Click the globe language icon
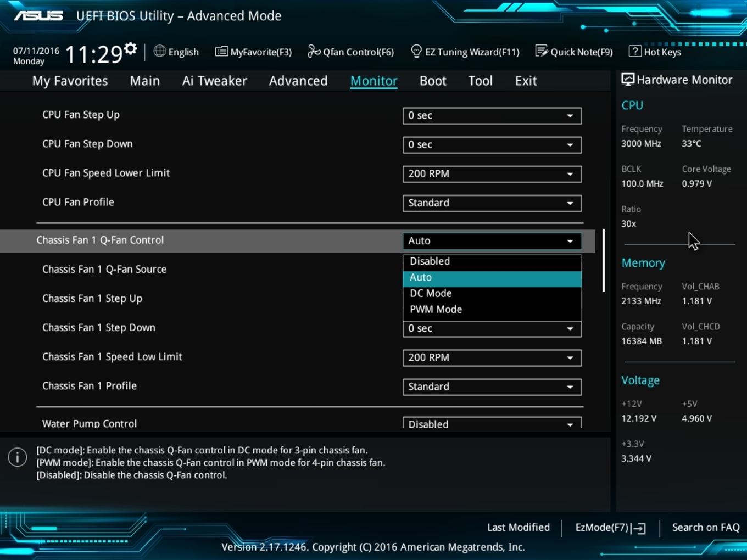 pos(159,51)
